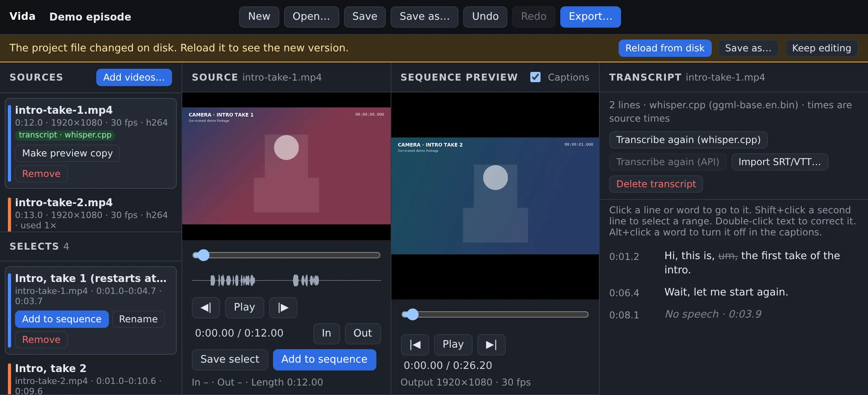The height and width of the screenshot is (395, 868).
Task: Click the New project button
Action: click(x=259, y=17)
